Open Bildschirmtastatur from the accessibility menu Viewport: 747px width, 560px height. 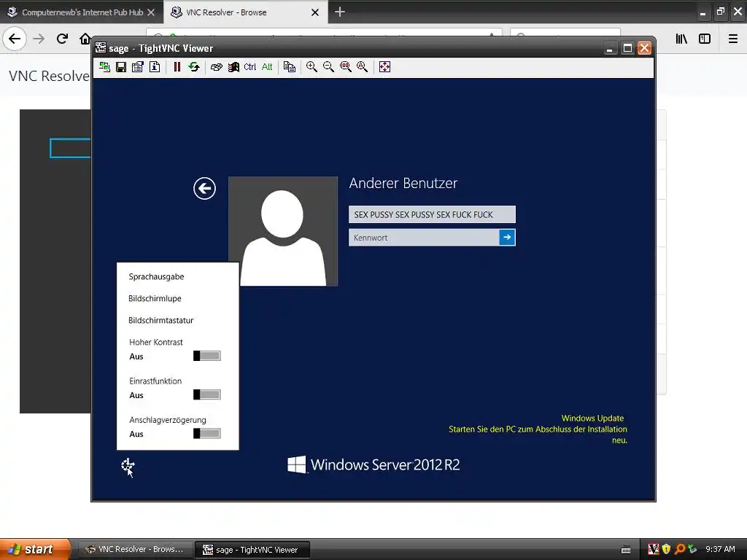tap(161, 321)
